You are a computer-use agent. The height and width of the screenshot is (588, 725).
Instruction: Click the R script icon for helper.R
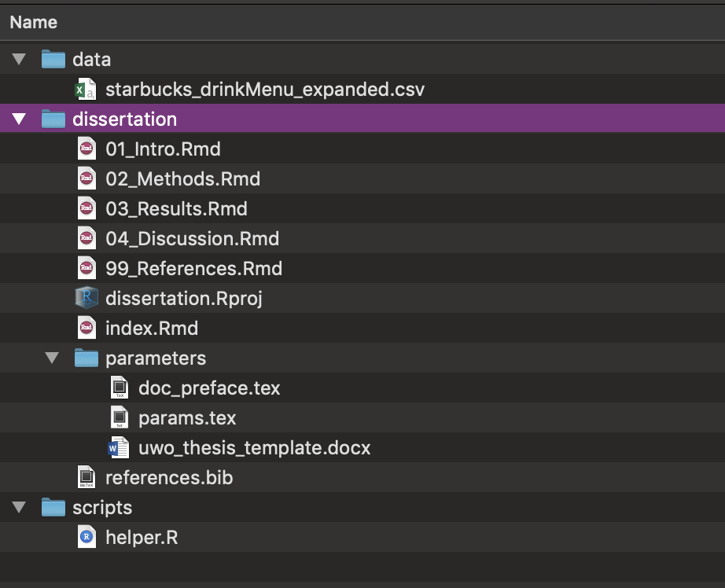pos(86,538)
